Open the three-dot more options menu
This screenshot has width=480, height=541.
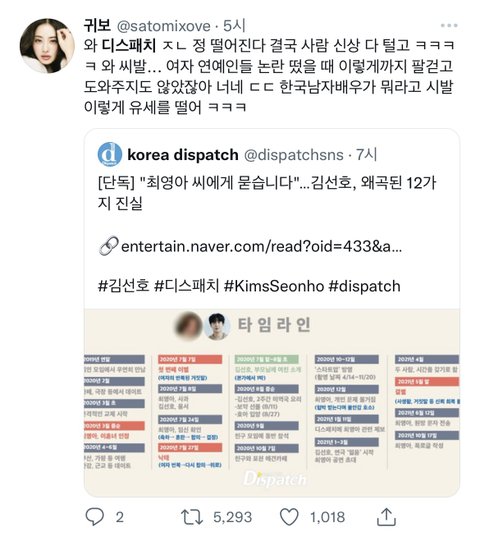(x=449, y=26)
